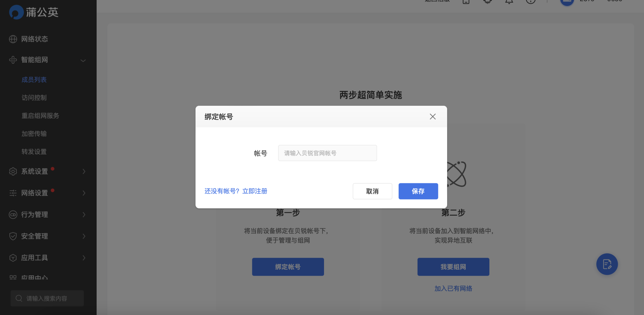Open the notifications bell icon
Screen dimensions: 644x315
click(x=509, y=2)
